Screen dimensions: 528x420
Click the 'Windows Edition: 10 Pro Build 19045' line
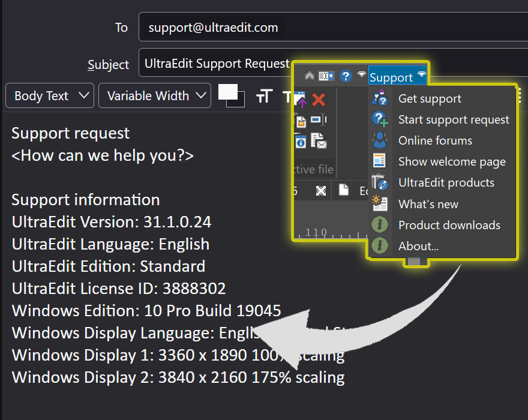tap(146, 311)
